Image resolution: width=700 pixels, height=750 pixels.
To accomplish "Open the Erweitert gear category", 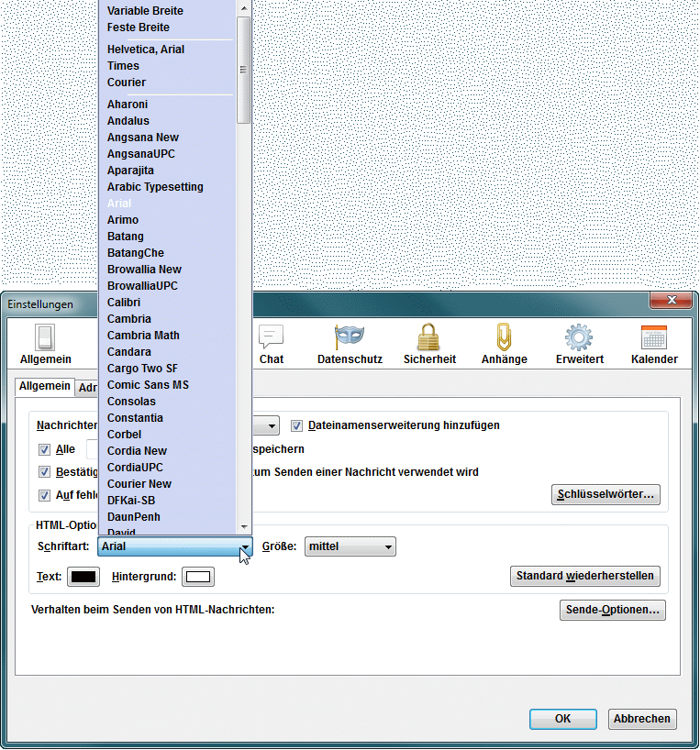I will [580, 345].
